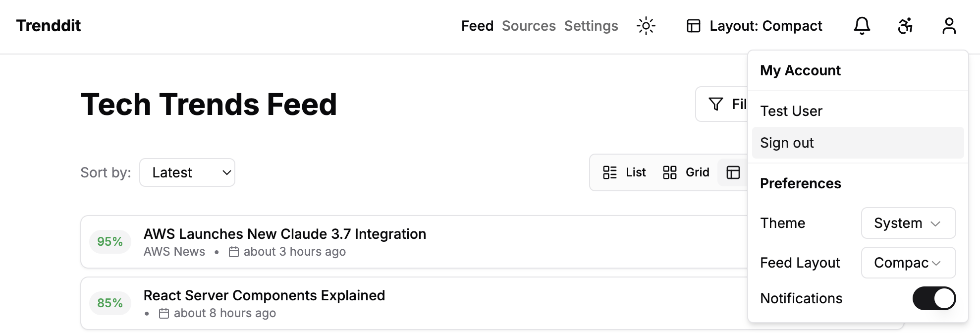Click the Layout: Compact button

[754, 26]
